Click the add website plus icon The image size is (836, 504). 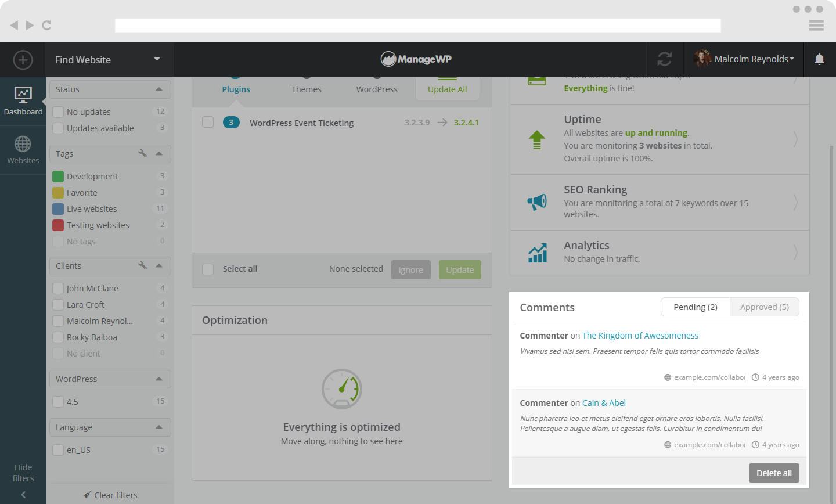[x=23, y=60]
